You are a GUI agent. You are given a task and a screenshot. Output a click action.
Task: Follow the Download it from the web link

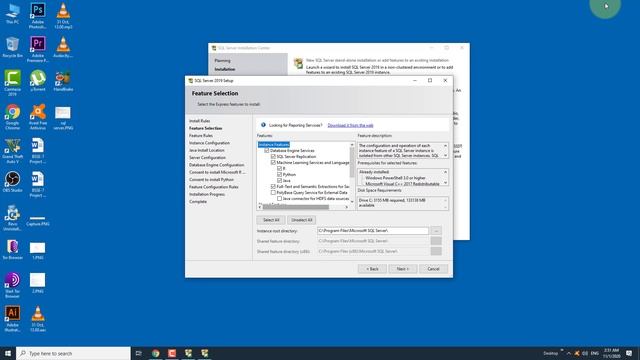click(350, 125)
